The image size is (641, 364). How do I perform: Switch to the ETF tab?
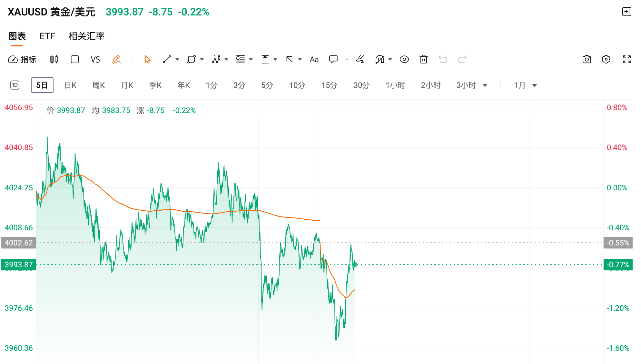[47, 36]
